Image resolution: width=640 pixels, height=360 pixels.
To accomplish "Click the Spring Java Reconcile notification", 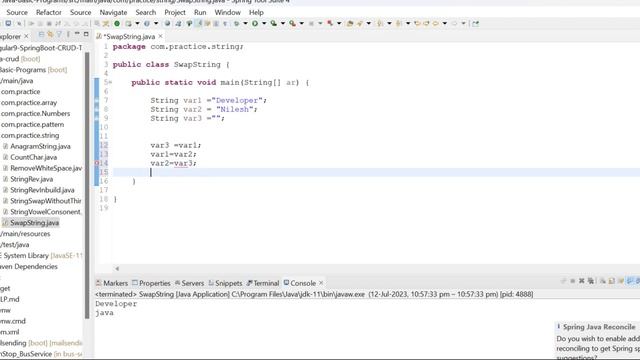I will point(598,341).
